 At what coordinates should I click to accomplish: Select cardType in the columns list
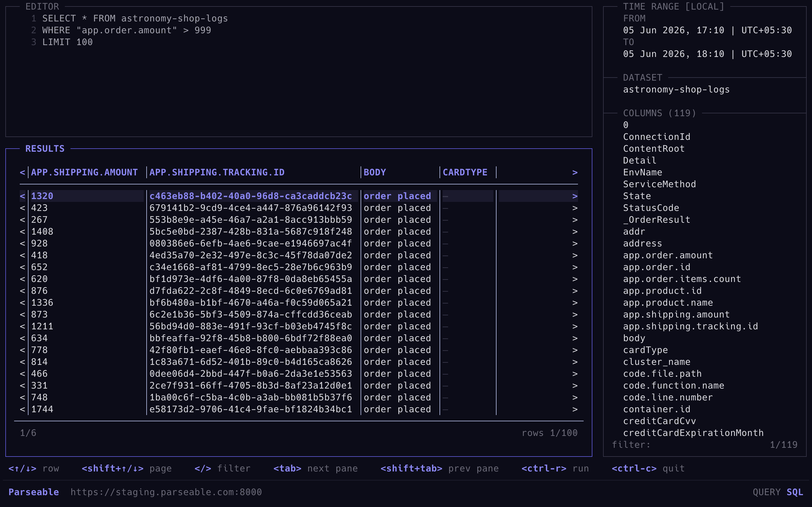[x=645, y=350]
